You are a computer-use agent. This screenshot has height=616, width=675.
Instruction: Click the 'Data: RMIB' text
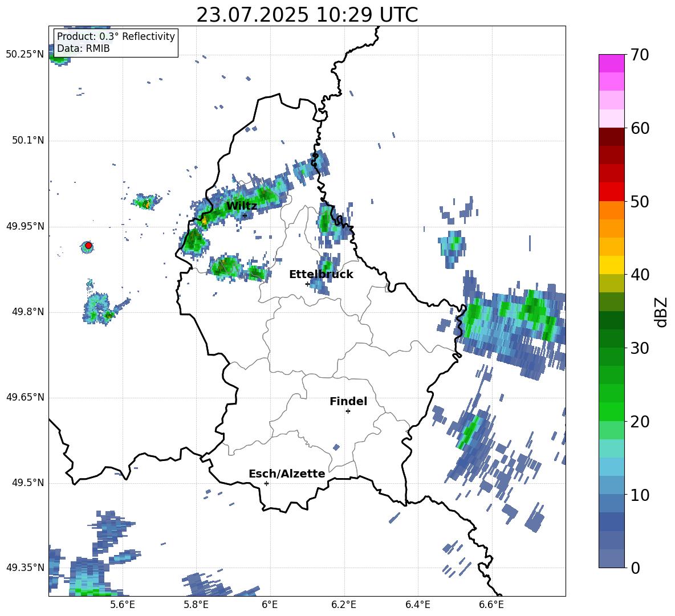click(x=83, y=48)
